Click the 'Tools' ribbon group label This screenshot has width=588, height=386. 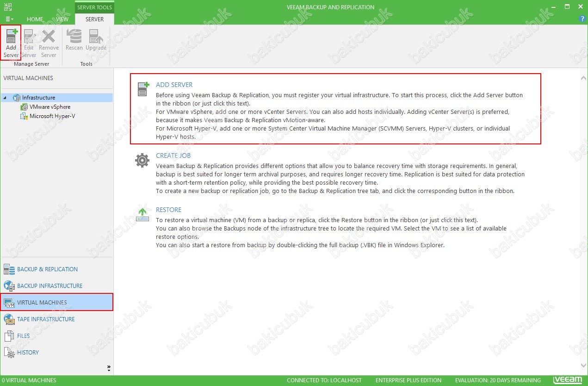pyautogui.click(x=87, y=64)
